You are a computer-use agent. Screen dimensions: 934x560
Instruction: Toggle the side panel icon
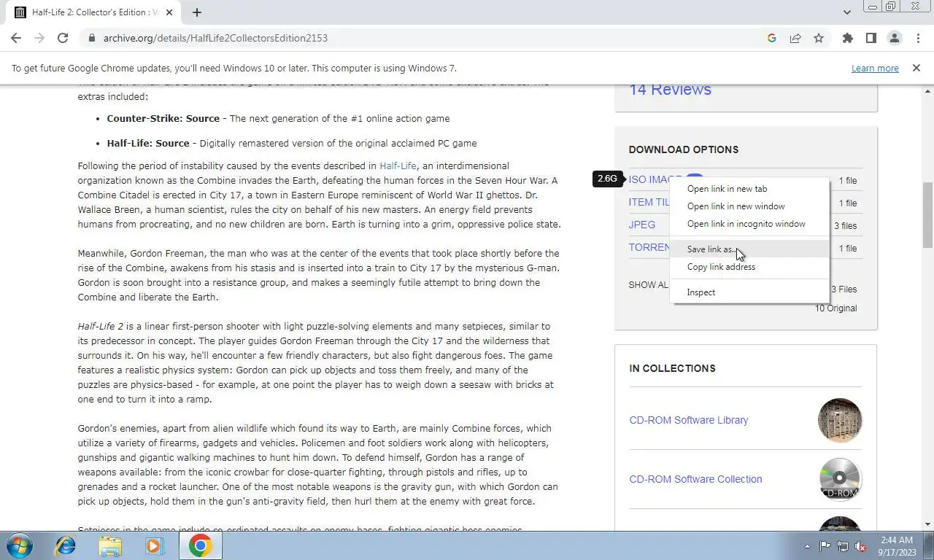click(871, 38)
